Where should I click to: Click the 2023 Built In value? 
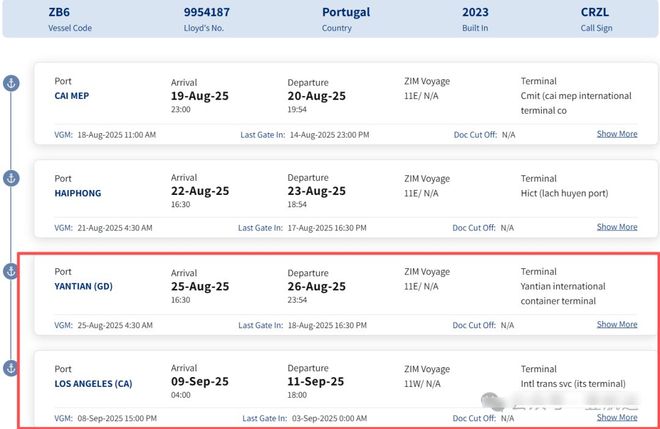(476, 12)
